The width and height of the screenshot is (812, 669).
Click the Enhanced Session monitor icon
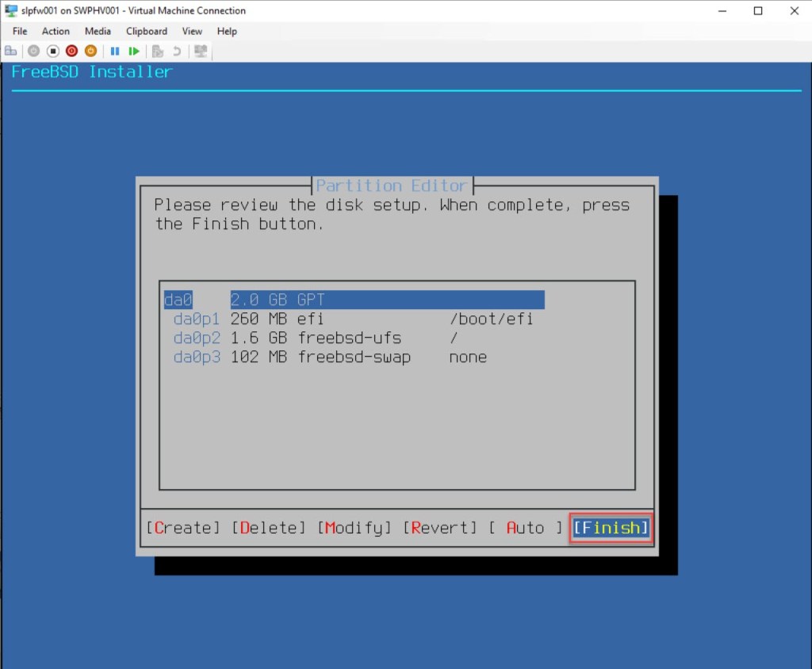tap(201, 52)
